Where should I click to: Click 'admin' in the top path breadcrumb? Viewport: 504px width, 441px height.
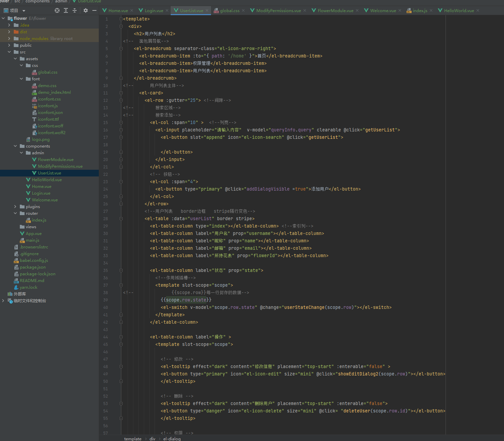click(x=61, y=2)
